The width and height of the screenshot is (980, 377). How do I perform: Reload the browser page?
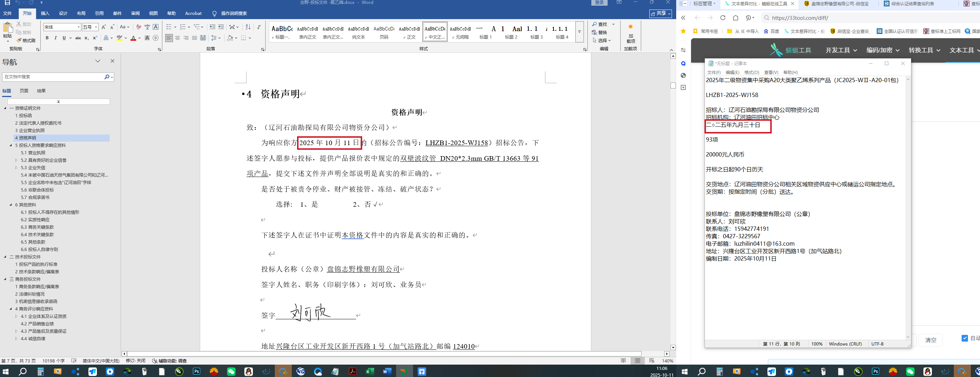click(723, 18)
